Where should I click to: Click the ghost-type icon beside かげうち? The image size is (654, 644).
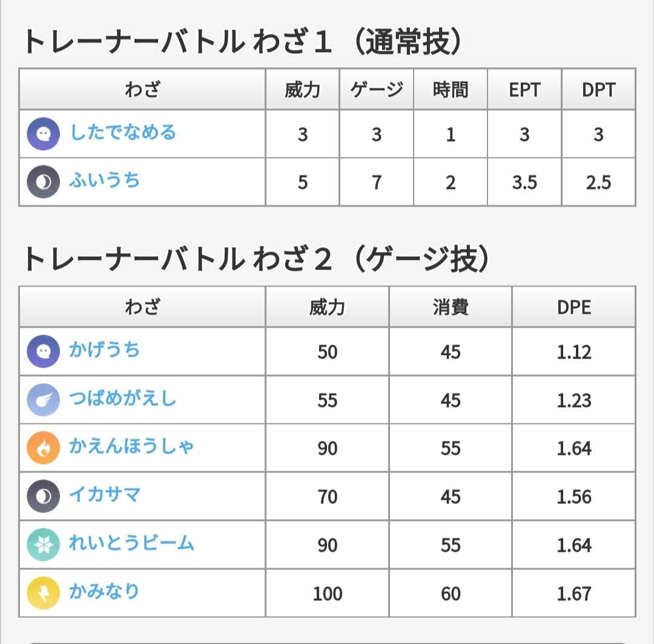click(x=44, y=351)
